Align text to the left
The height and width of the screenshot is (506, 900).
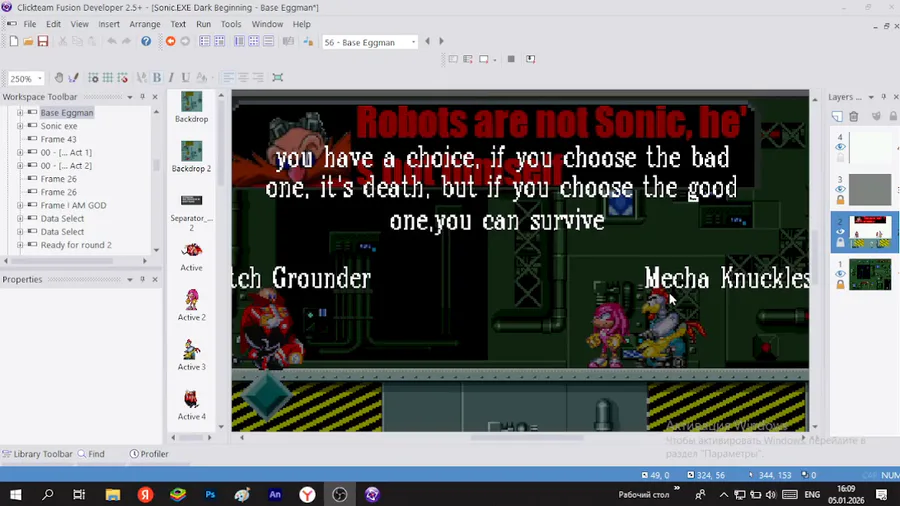click(x=228, y=77)
